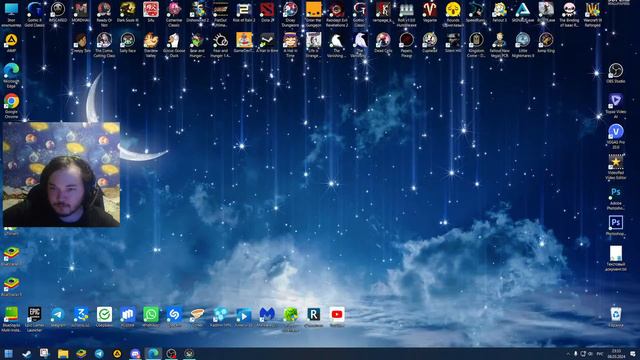This screenshot has height=360, width=640.
Task: Open the Sally Face game icon
Action: tap(127, 42)
